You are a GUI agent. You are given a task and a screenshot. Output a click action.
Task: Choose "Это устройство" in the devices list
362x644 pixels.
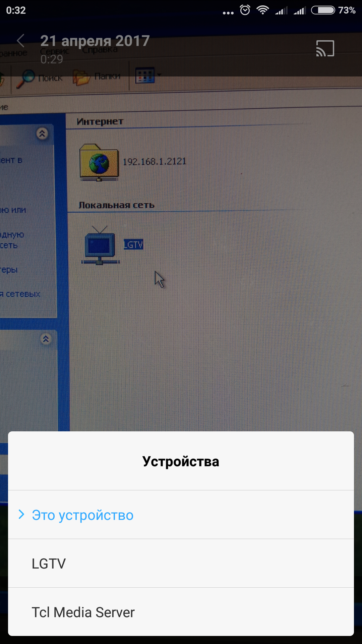click(x=181, y=515)
